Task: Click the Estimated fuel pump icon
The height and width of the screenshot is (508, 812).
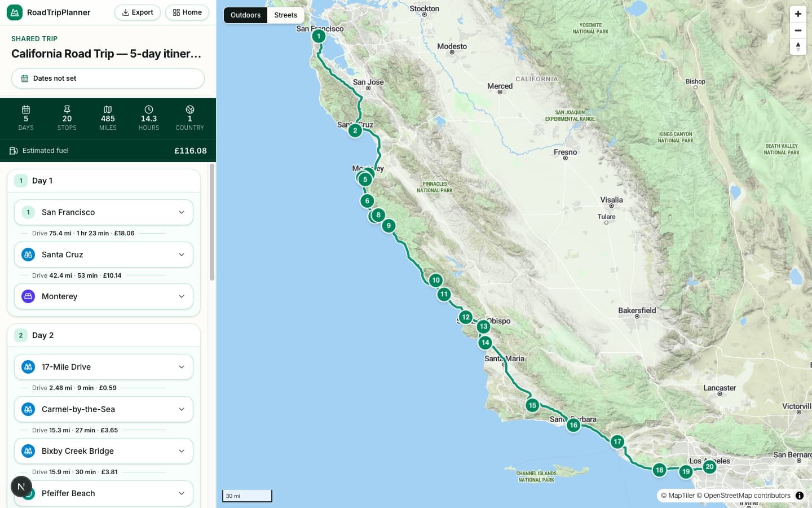Action: pos(14,151)
